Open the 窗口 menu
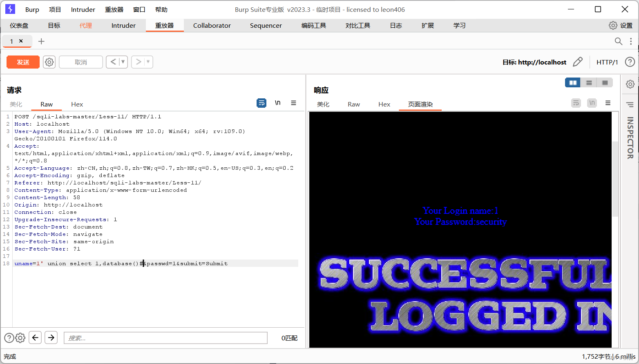The width and height of the screenshot is (639, 364). pyautogui.click(x=139, y=9)
